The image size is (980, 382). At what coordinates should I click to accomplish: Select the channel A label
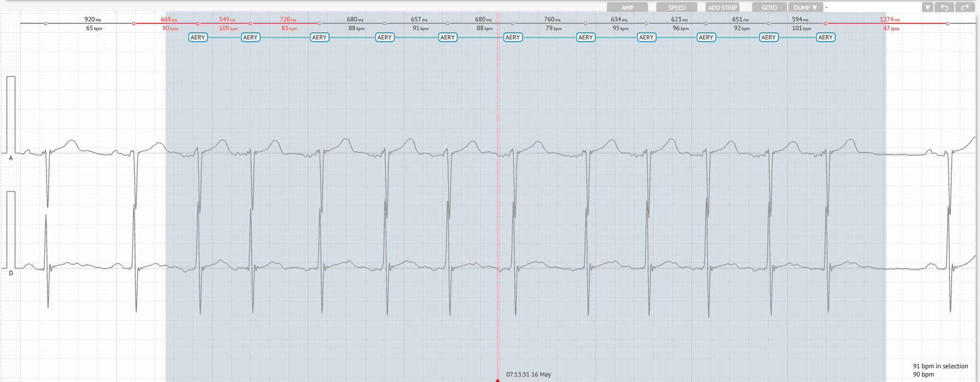(x=11, y=158)
